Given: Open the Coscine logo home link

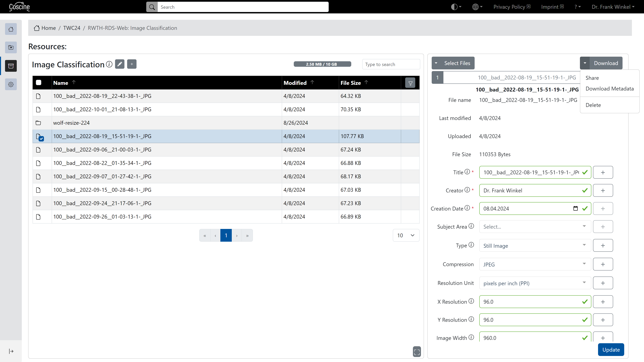Looking at the screenshot, I should [x=19, y=7].
